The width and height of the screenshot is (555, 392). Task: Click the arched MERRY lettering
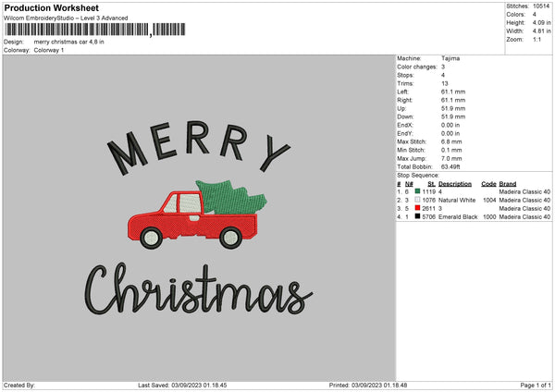pos(199,147)
